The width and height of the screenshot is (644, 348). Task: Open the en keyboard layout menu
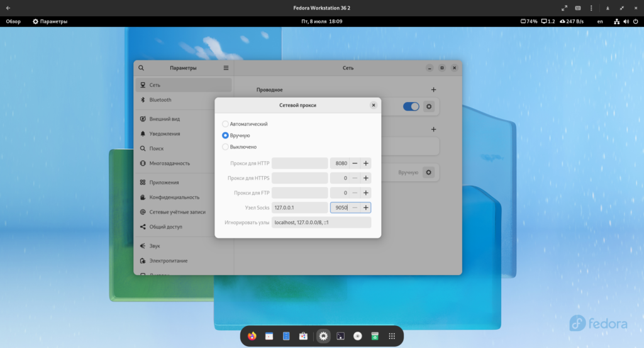point(600,21)
